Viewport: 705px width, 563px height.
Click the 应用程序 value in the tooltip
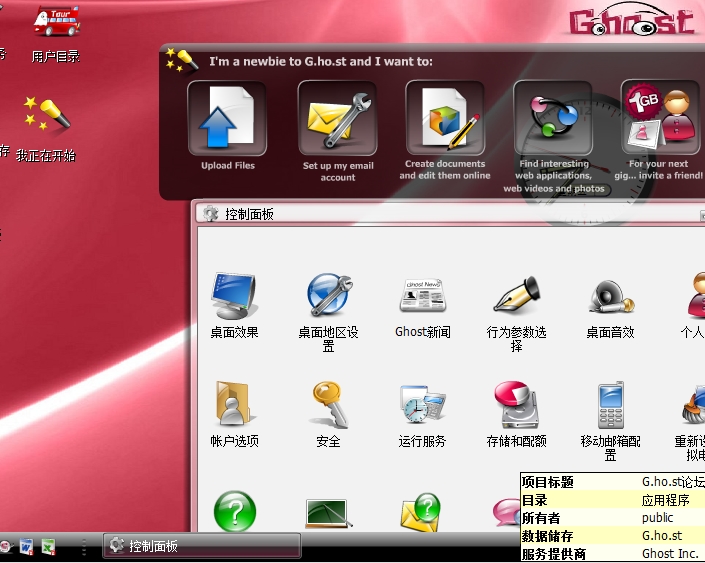coord(665,500)
